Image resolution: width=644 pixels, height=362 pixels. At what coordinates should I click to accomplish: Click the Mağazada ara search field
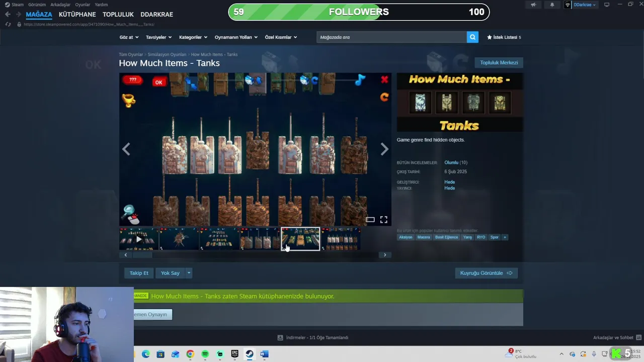(x=391, y=37)
